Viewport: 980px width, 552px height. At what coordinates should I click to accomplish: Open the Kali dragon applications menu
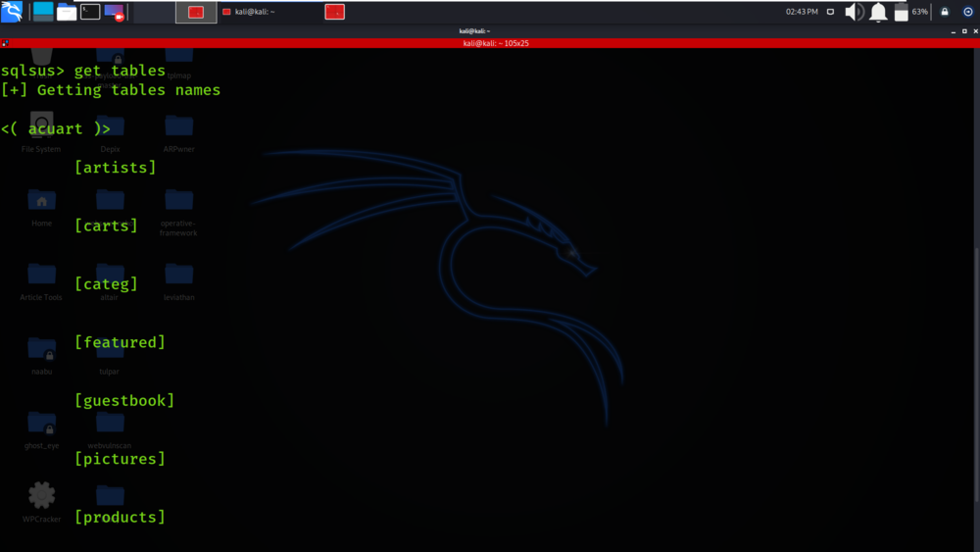pos(12,11)
